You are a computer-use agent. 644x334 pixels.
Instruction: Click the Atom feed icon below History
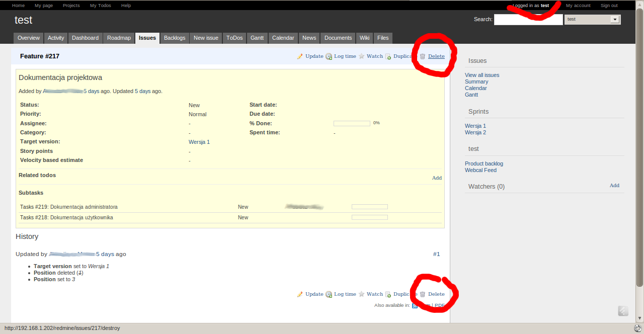(415, 305)
